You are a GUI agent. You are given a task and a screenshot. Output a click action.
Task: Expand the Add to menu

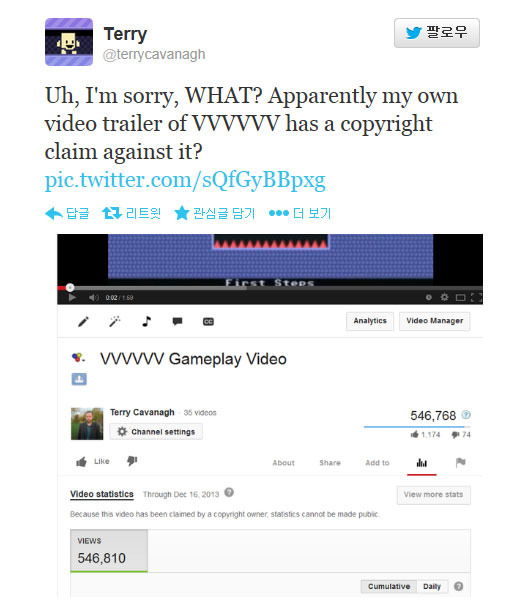coord(377,463)
